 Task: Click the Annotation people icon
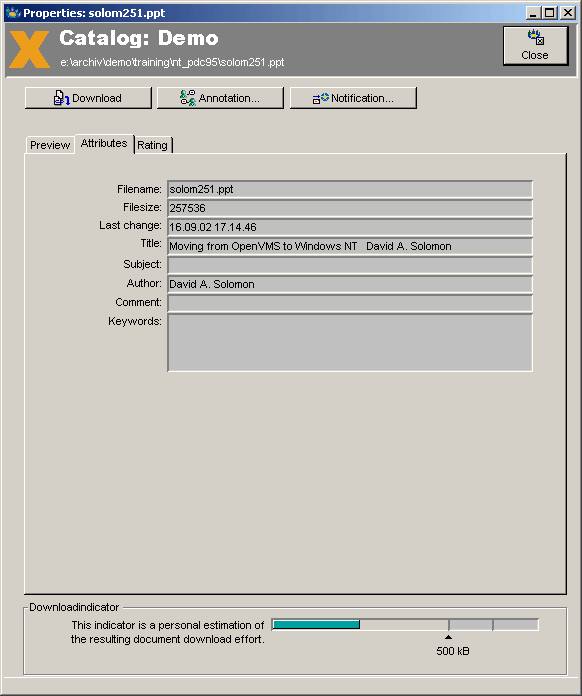pos(188,98)
